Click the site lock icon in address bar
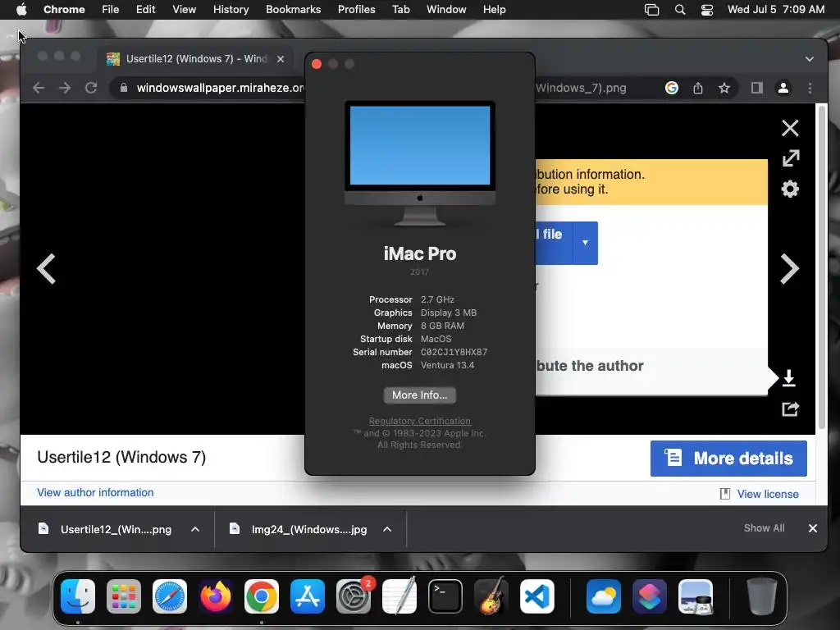The width and height of the screenshot is (840, 630). pos(124,88)
